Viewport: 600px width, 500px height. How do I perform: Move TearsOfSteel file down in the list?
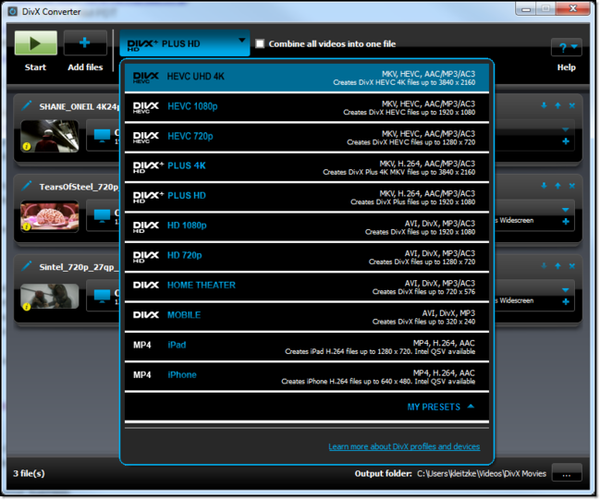544,186
